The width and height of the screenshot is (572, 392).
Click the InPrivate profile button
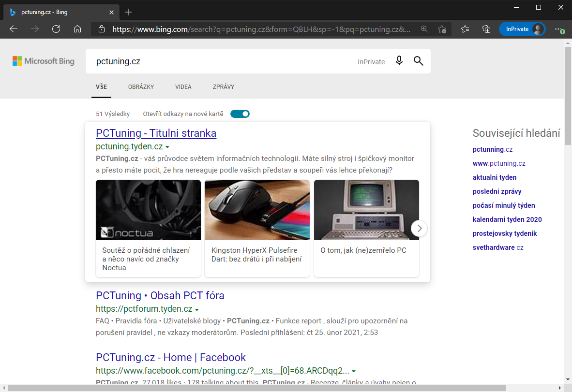click(522, 29)
